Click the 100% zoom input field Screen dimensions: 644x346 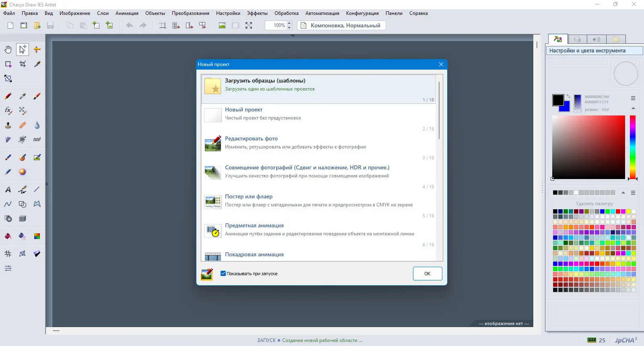276,25
